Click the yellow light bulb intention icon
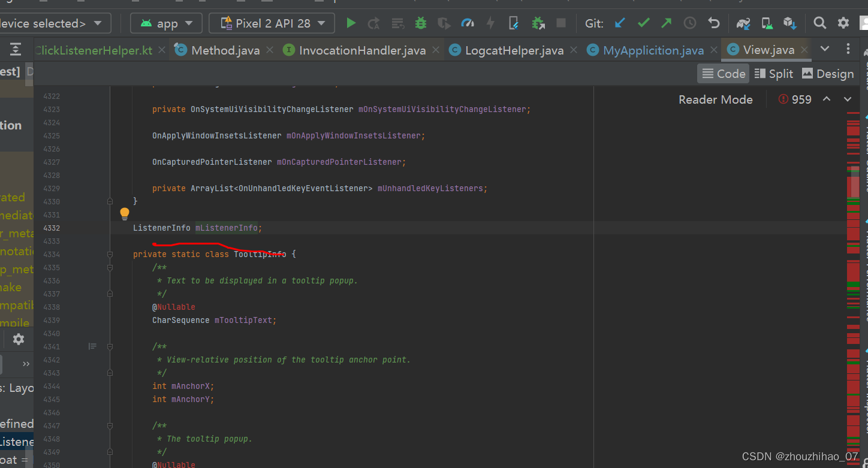This screenshot has height=468, width=868. click(x=125, y=213)
